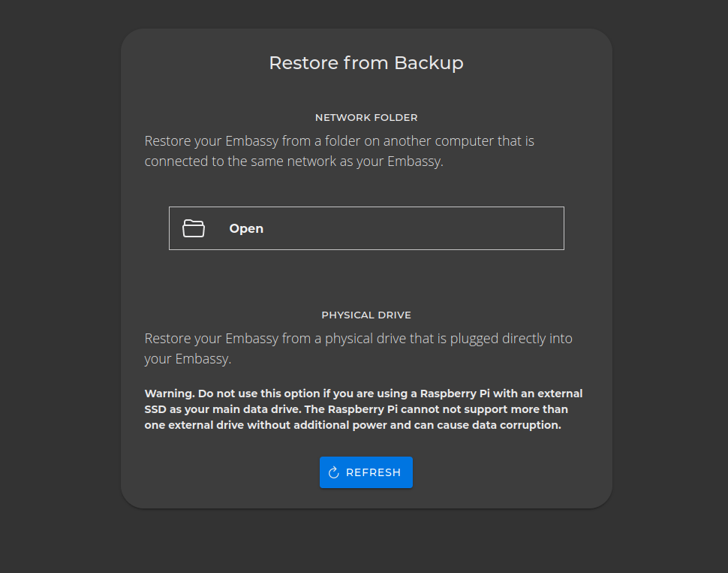Viewport: 728px width, 573px height.
Task: Click the dark background left of the card
Action: point(60,285)
